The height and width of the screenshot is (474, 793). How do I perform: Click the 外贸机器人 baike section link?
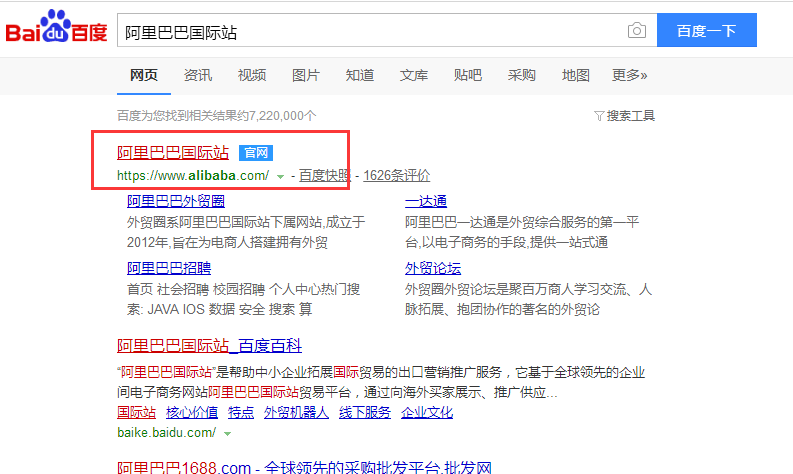[296, 413]
